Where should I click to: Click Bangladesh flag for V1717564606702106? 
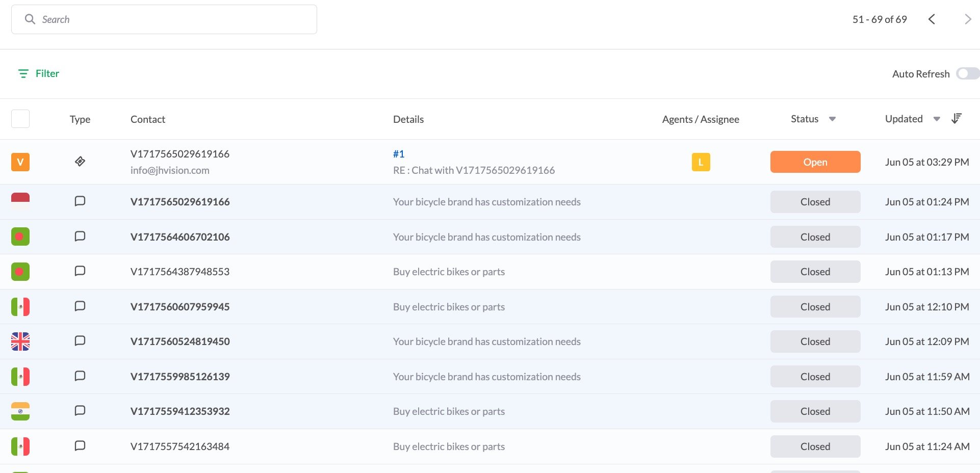(x=20, y=236)
